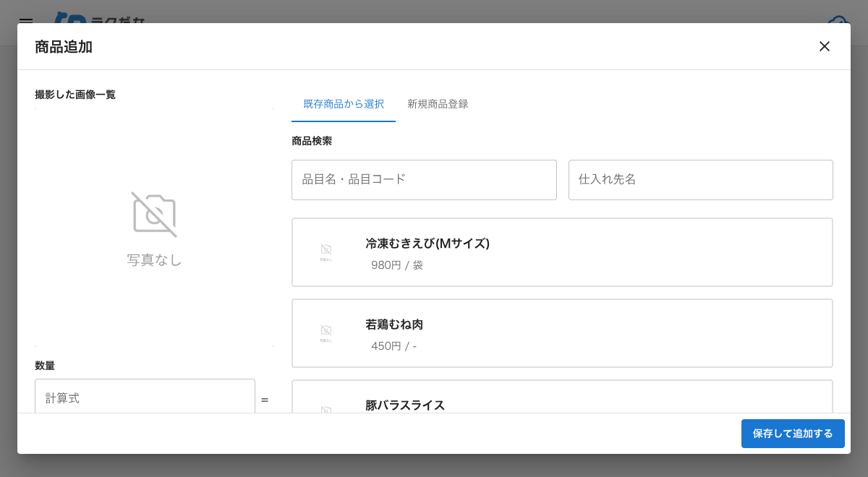Image resolution: width=868 pixels, height=477 pixels.
Task: Click thumbnail icon of 若鶏むね肉 item
Action: pyautogui.click(x=326, y=333)
